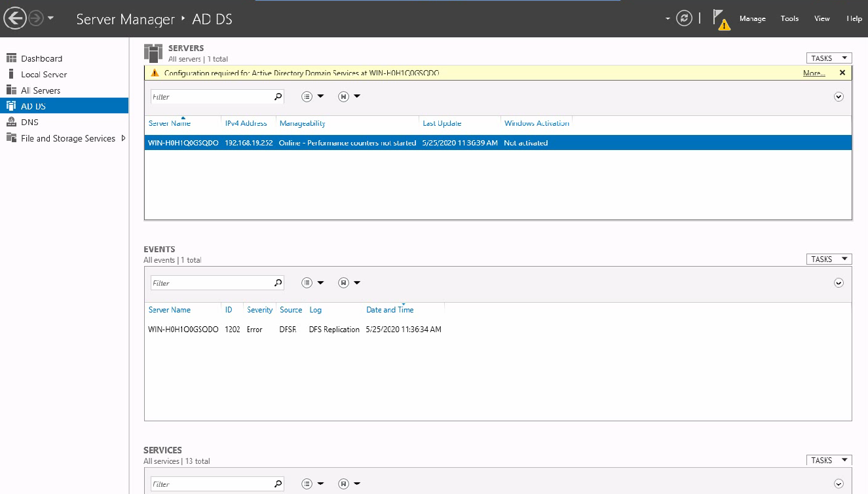This screenshot has height=494, width=868.
Task: Click the Services filter search magnifier
Action: coord(278,484)
